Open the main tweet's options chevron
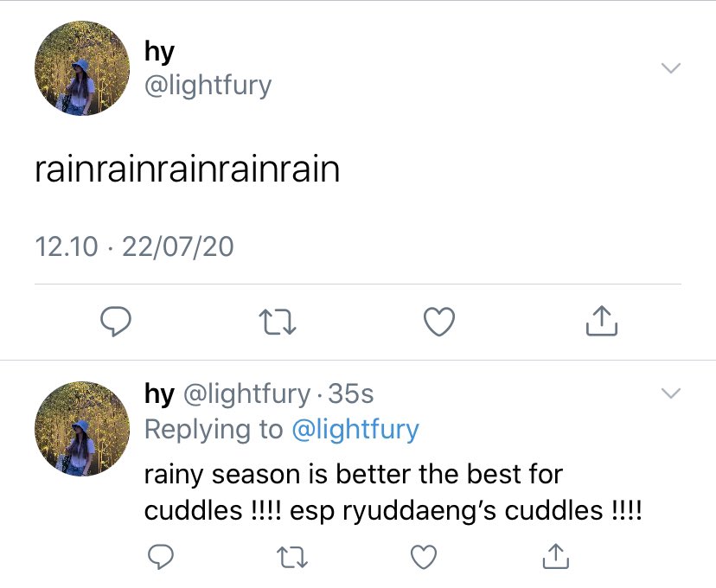The height and width of the screenshot is (588, 716). 671,68
